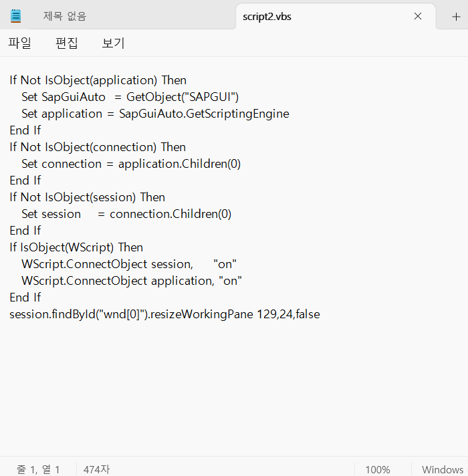Close the script2.vbs tab
Screen dimensions: 468x476
(x=418, y=17)
